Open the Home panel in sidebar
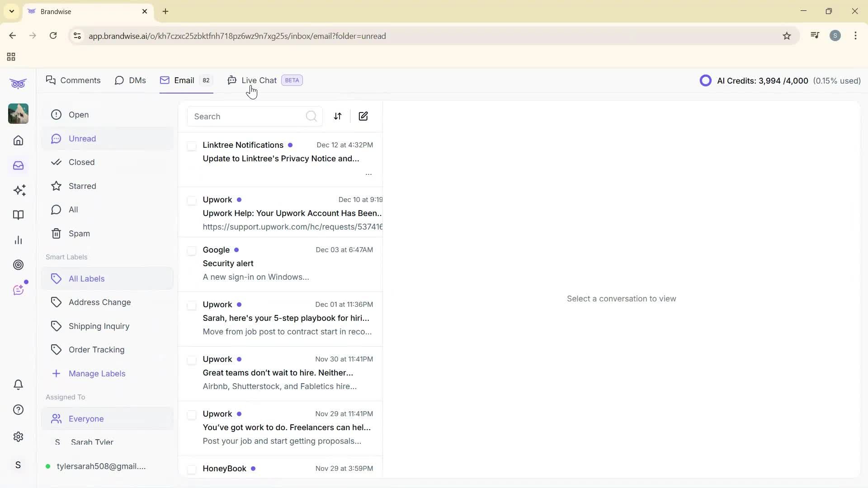Viewport: 868px width, 488px height. pos(18,141)
